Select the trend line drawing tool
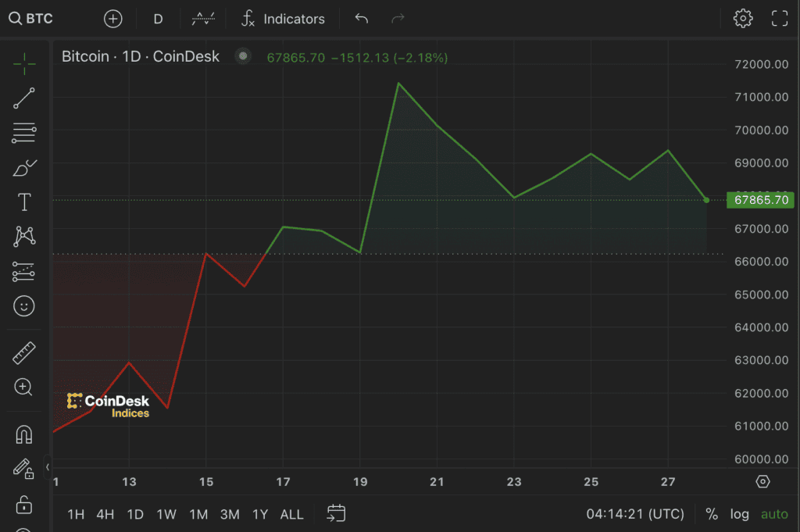 pyautogui.click(x=24, y=98)
